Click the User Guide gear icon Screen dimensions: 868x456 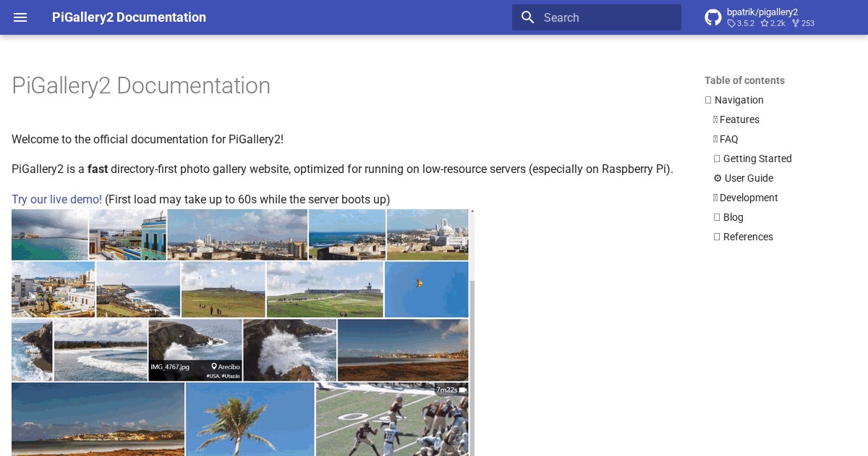tap(718, 178)
